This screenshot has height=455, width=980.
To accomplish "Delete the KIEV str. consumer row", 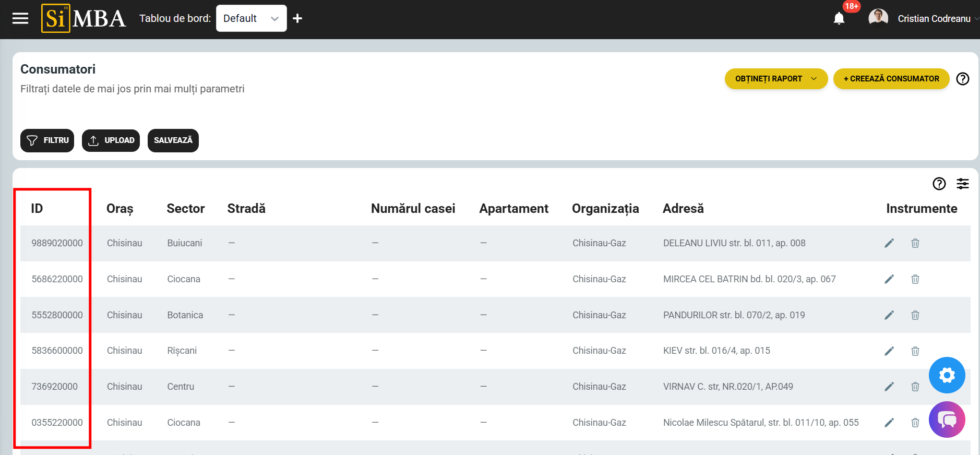I will coord(915,351).
